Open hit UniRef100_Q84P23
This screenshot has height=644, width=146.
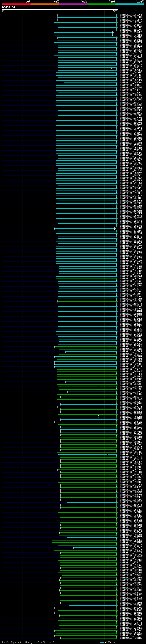coord(131,520)
